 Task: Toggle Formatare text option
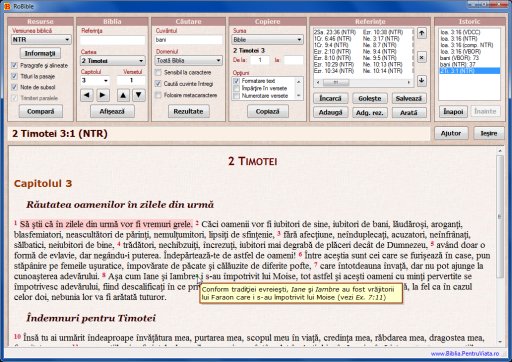point(236,81)
